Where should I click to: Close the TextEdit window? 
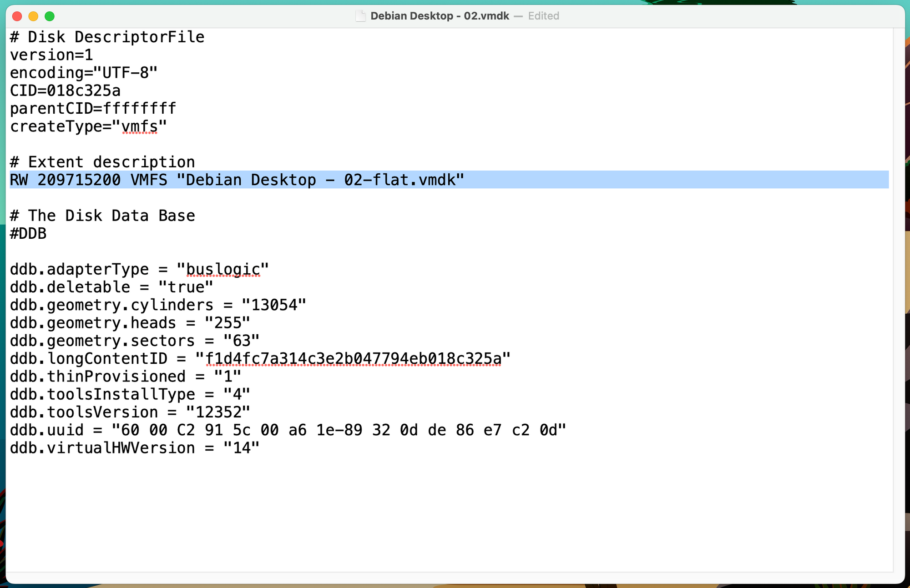17,16
